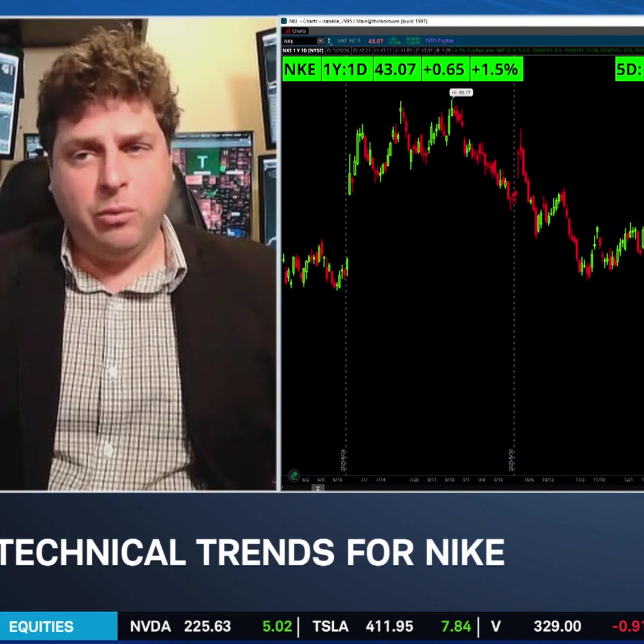
Task: Click the EXTO Eligible label
Action: (x=439, y=41)
